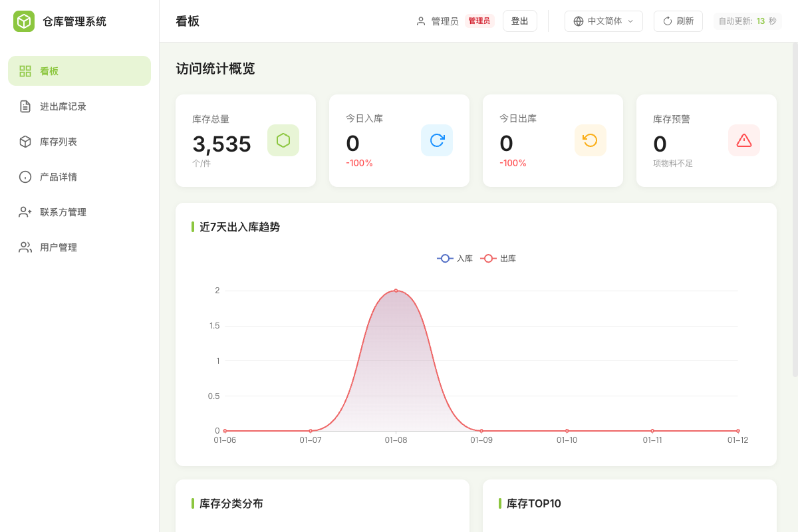Click the green warehouse cube logo

24,21
